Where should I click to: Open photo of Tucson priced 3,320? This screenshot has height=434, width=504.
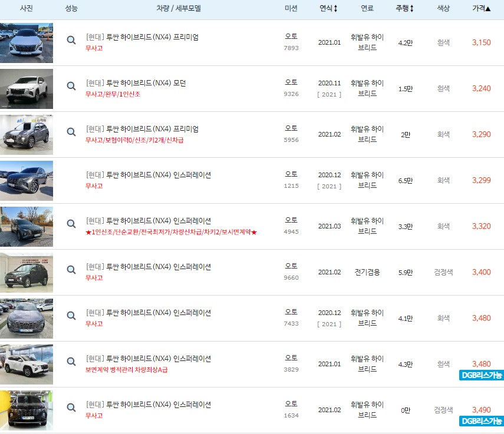point(27,226)
